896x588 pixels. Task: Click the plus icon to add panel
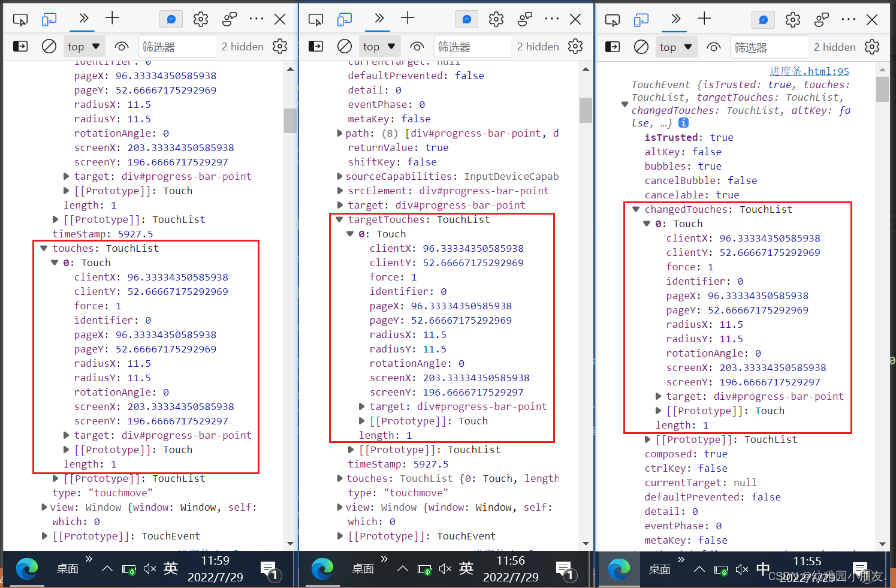click(x=111, y=19)
